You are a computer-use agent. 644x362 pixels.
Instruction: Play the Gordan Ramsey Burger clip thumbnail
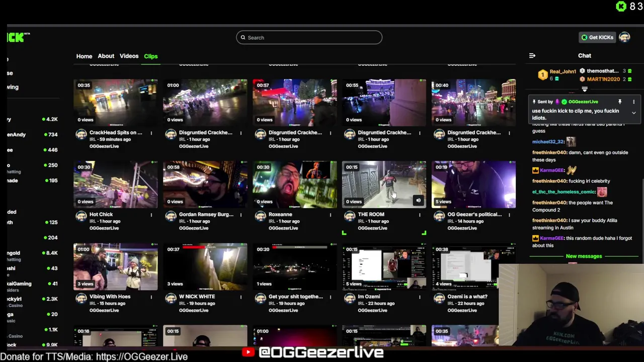(205, 184)
